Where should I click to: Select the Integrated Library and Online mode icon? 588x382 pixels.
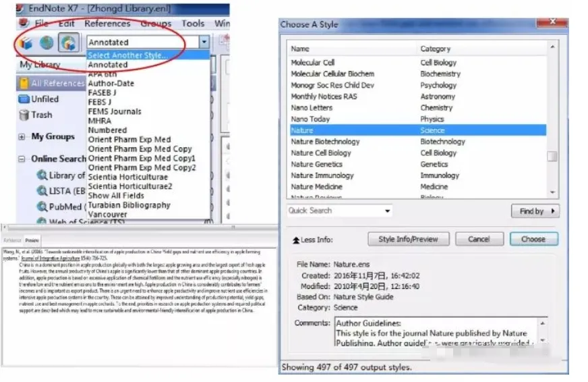pos(67,43)
